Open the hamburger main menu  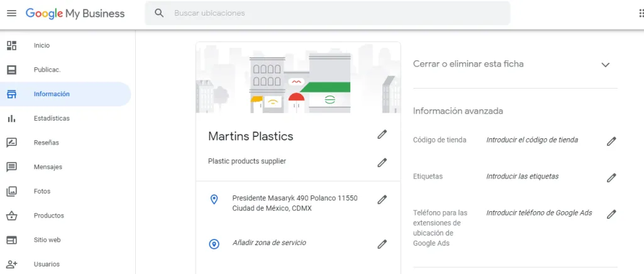pyautogui.click(x=12, y=13)
